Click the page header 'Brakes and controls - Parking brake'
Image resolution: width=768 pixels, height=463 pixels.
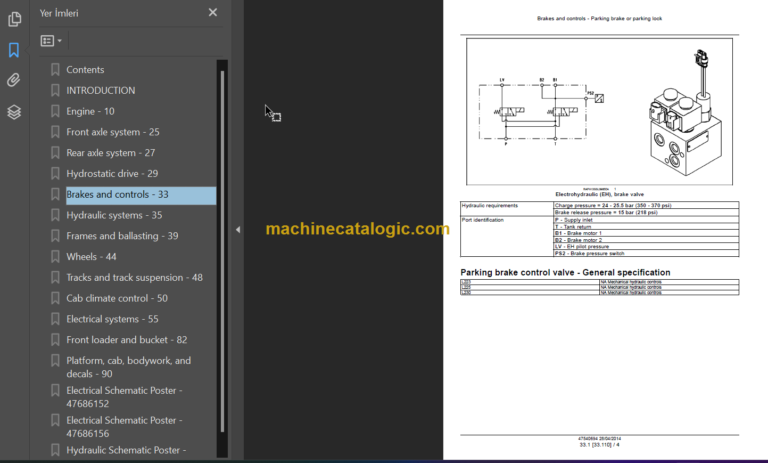[600, 19]
